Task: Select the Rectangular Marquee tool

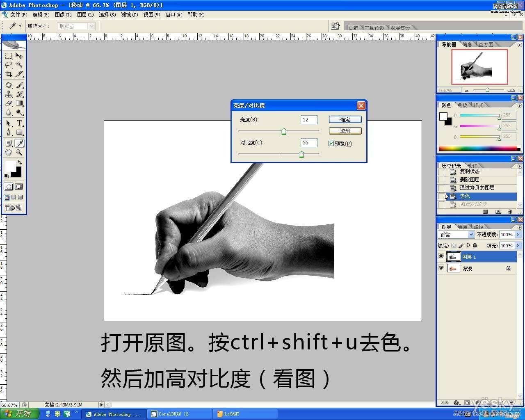Action: pos(9,56)
